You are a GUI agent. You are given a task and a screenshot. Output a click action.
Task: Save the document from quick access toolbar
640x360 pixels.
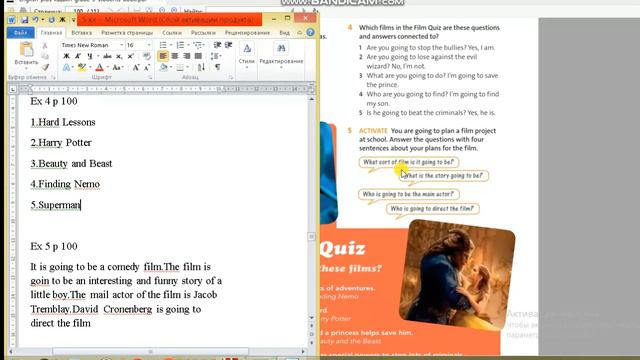(24, 20)
